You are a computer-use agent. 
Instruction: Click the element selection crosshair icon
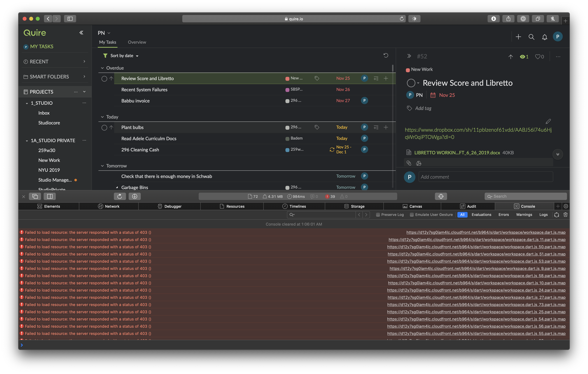coord(441,196)
